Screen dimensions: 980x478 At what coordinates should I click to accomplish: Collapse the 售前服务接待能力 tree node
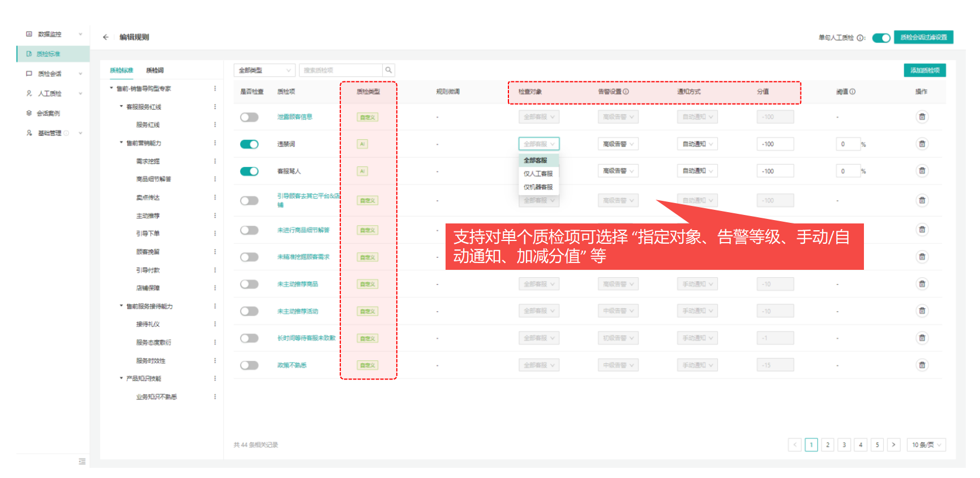pos(121,306)
